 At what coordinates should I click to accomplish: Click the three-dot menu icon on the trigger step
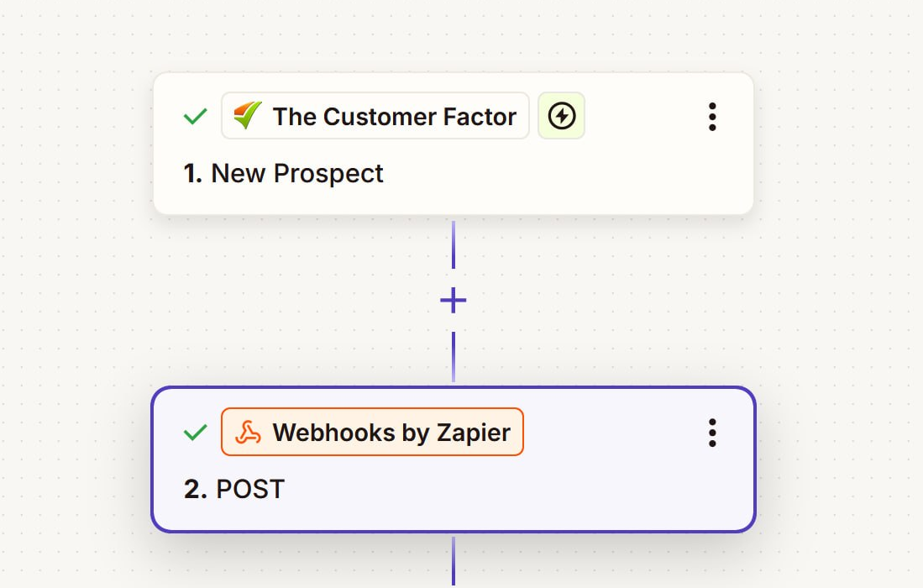pos(711,117)
